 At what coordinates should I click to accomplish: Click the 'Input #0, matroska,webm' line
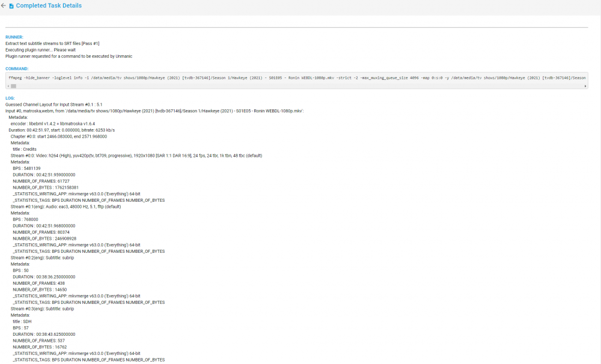click(154, 111)
